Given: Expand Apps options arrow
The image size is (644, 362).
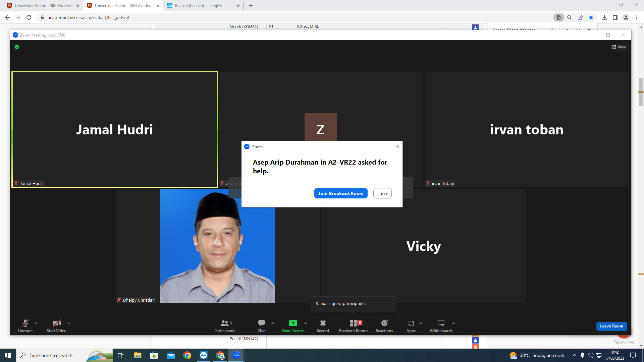Looking at the screenshot, I should pyautogui.click(x=421, y=323).
